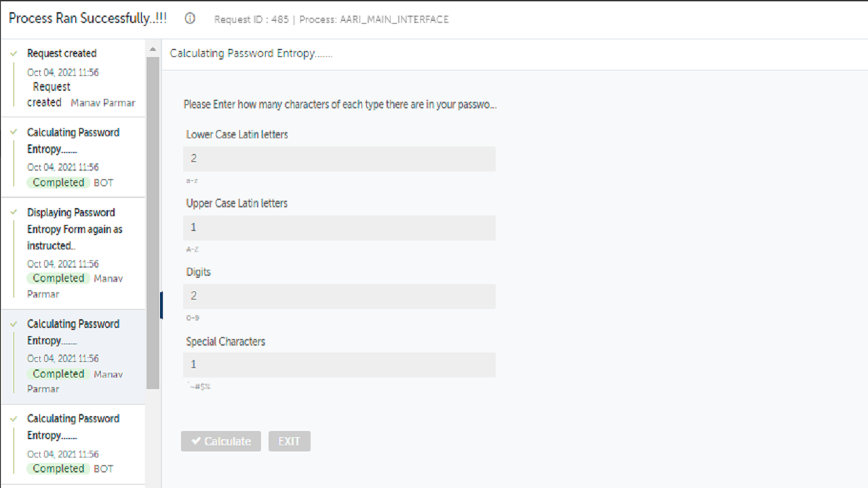Click the step list scrollbar thumb
Screen dimensions: 868x488
[153, 222]
